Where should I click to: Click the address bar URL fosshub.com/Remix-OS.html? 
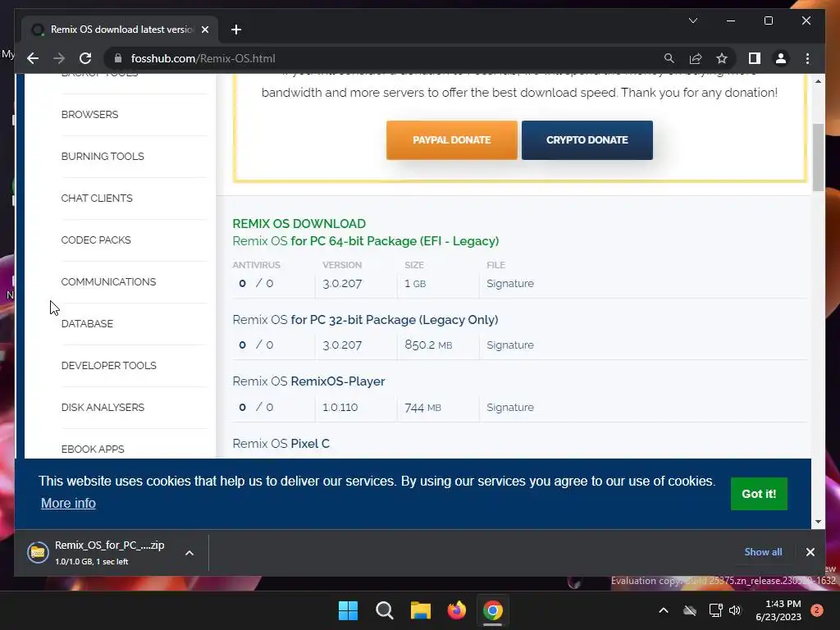point(203,58)
